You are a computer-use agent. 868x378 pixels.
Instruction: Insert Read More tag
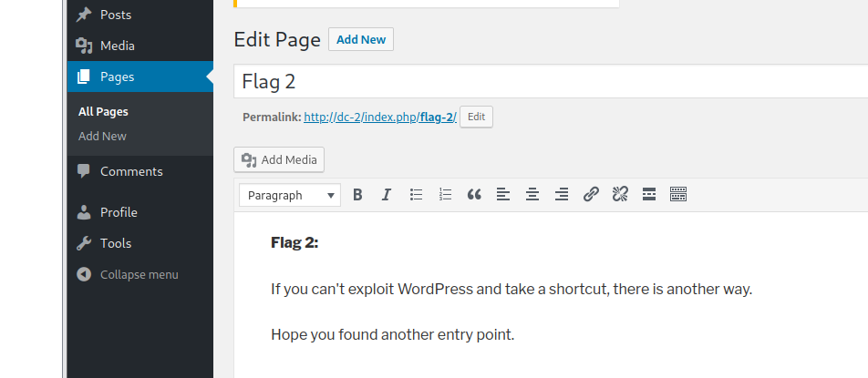(x=649, y=195)
